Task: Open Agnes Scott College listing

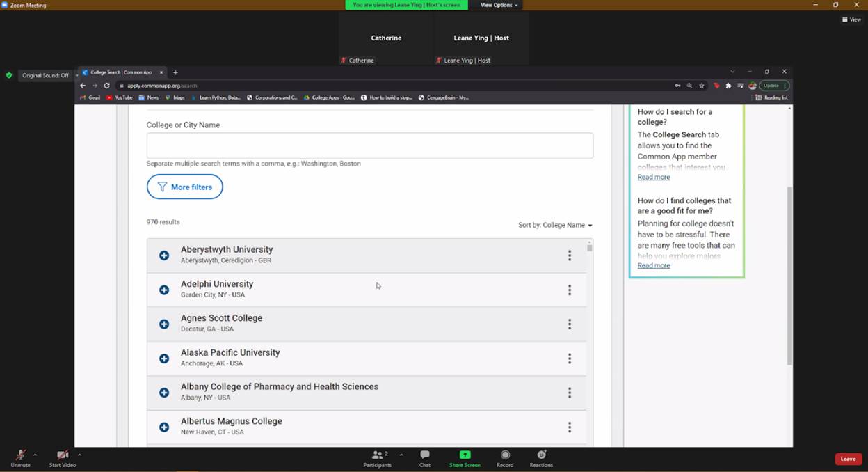Action: click(222, 318)
